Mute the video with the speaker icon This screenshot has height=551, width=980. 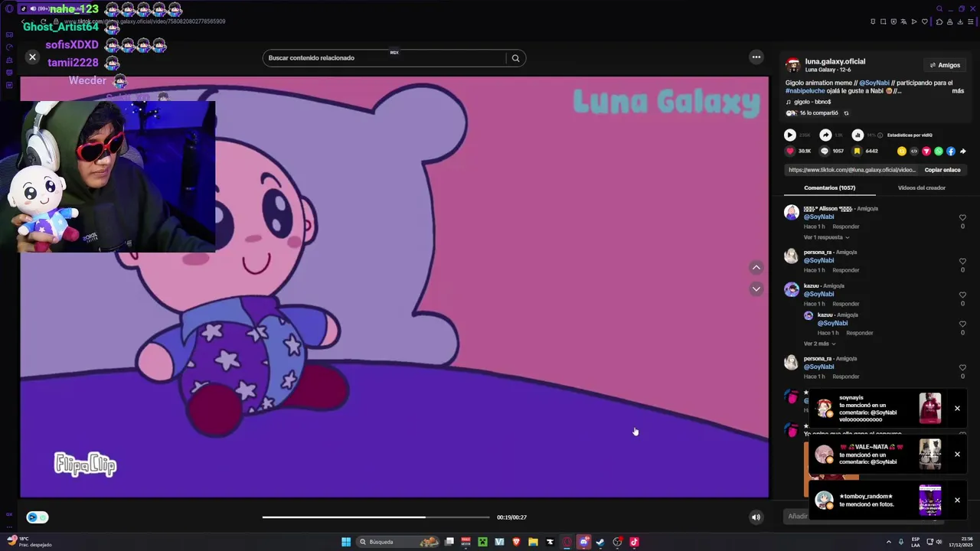click(756, 517)
